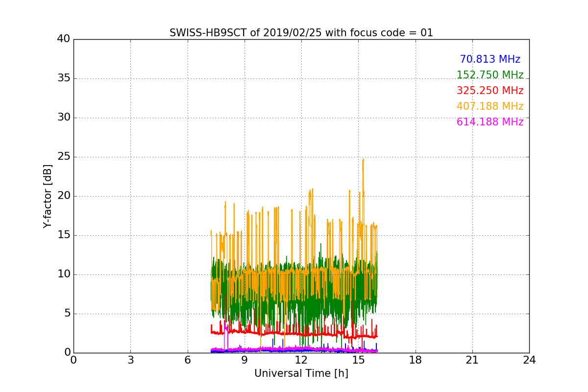Viewport: 588px width, 392px height.
Task: Select the 325.250 MHz legend label
Action: point(490,91)
